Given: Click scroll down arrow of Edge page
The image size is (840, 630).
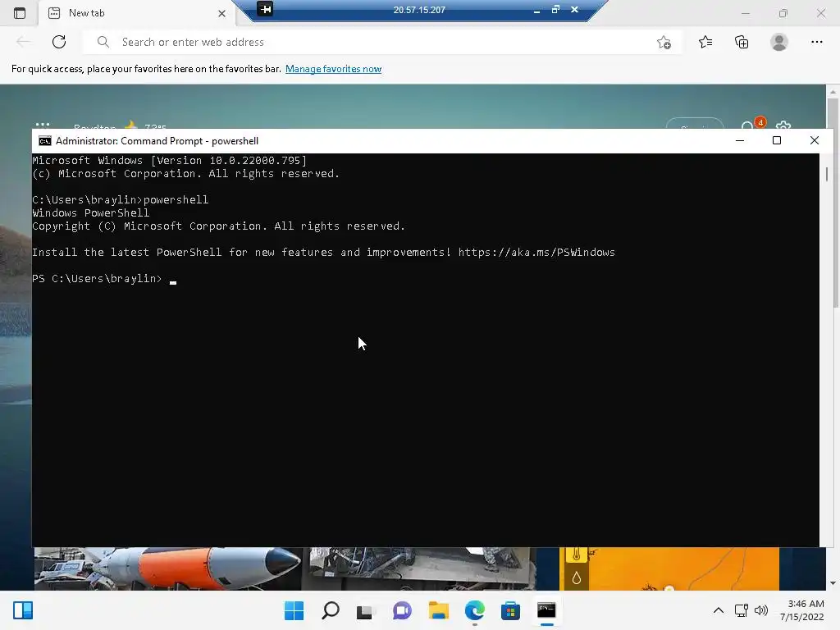Looking at the screenshot, I should (833, 583).
